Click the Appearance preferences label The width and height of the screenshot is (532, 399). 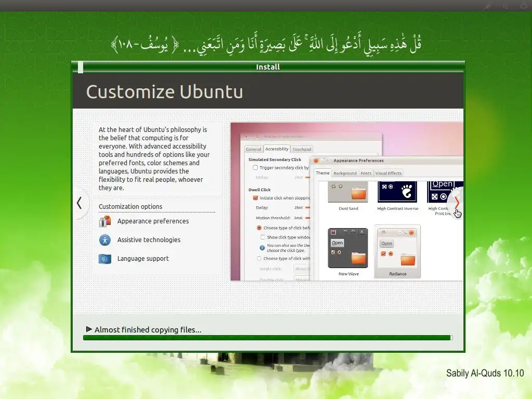click(x=153, y=221)
